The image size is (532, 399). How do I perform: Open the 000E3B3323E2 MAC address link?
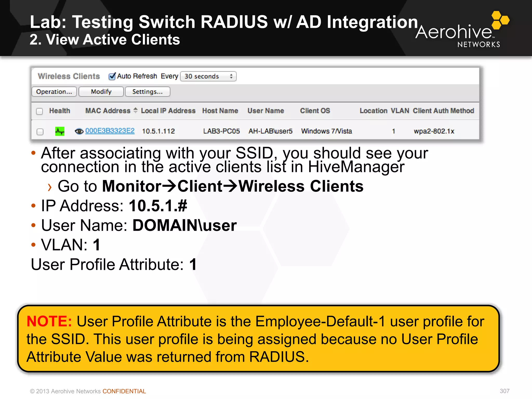tap(110, 131)
